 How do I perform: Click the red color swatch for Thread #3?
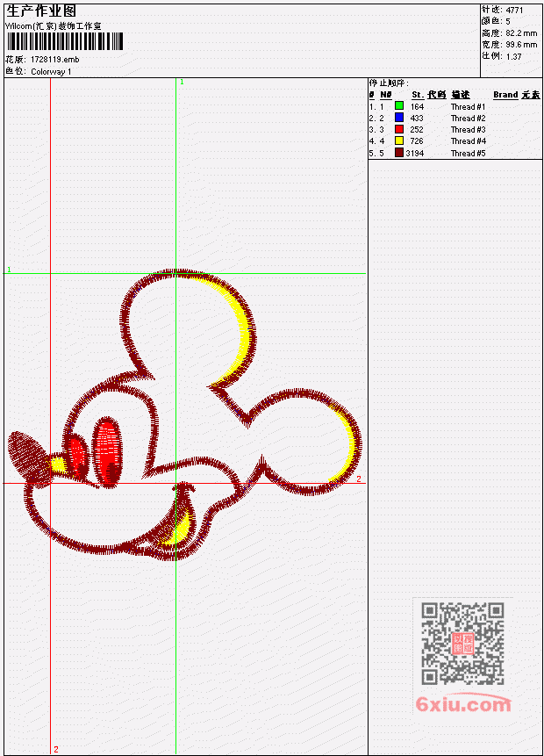pos(399,129)
